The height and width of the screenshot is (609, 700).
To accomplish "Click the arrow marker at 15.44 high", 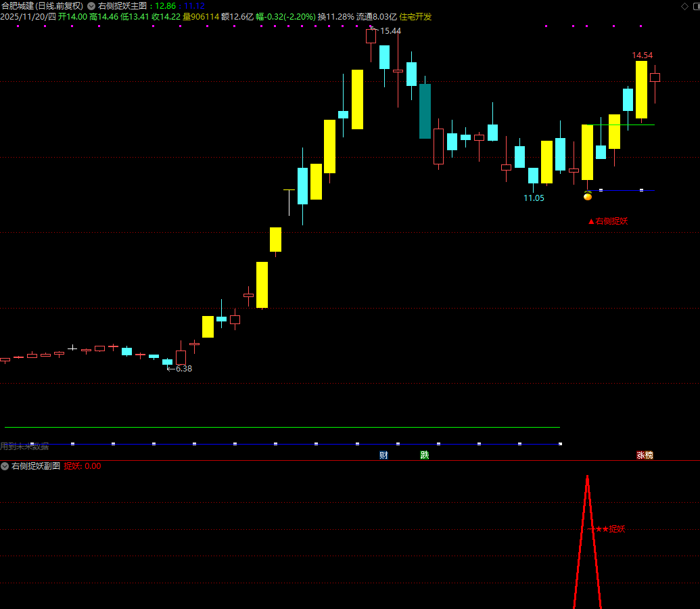I will point(371,28).
